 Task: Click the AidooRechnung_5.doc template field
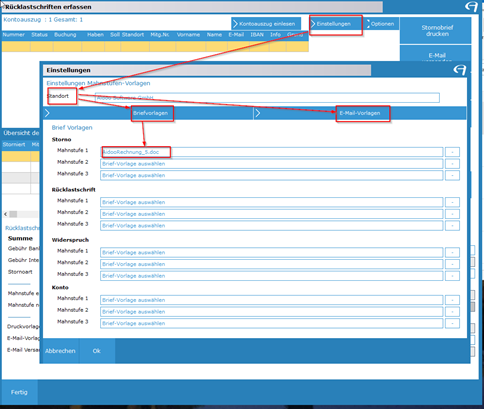coord(271,152)
